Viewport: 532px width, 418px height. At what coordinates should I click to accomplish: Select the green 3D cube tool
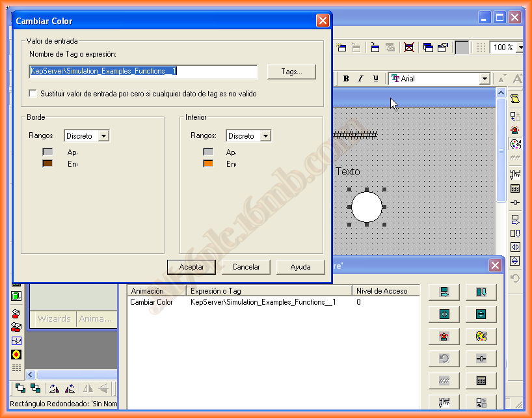pyautogui.click(x=16, y=296)
